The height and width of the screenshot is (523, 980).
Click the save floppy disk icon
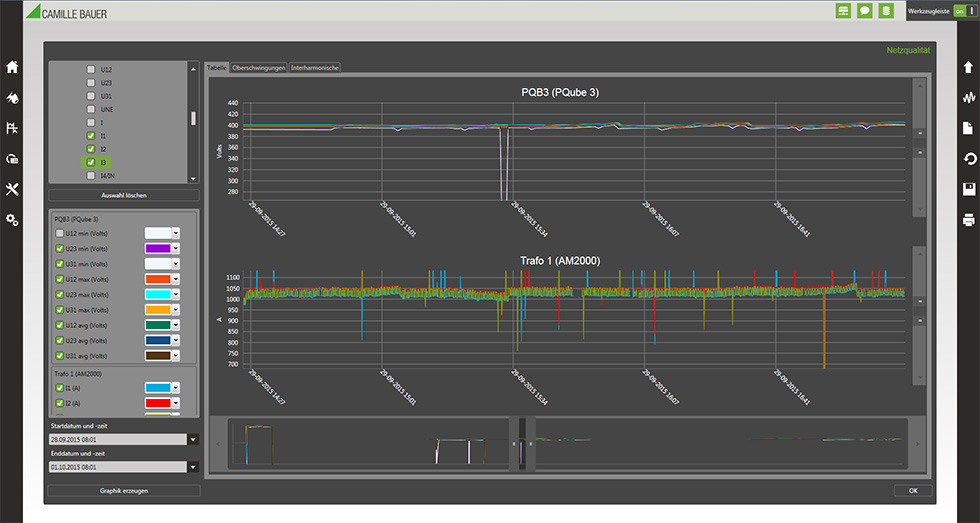[x=968, y=189]
